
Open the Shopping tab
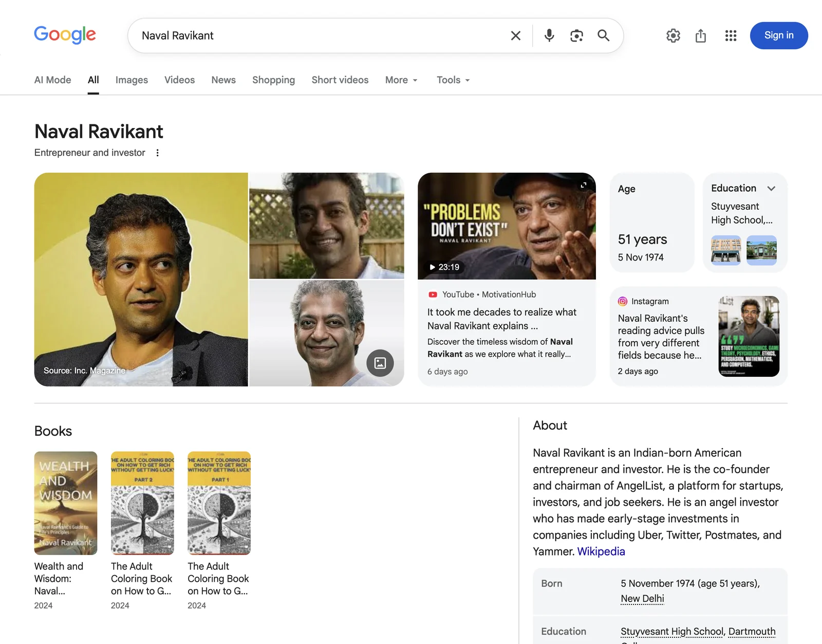(274, 80)
